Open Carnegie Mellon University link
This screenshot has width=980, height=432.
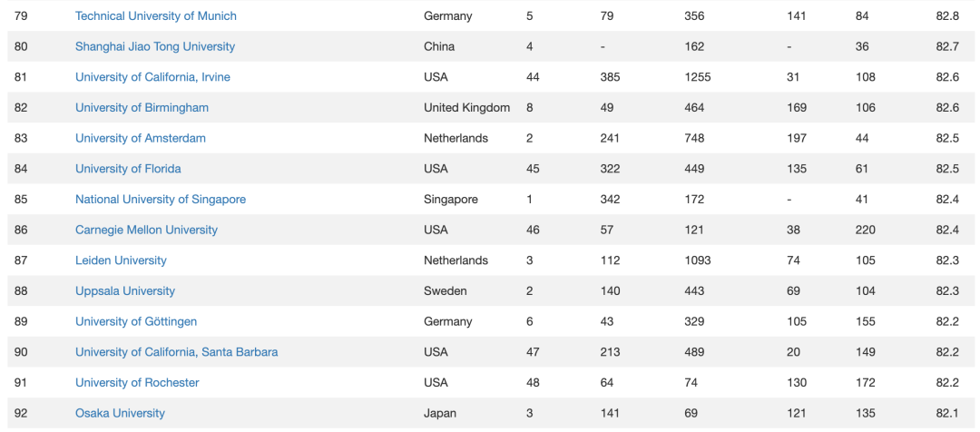pyautogui.click(x=146, y=231)
